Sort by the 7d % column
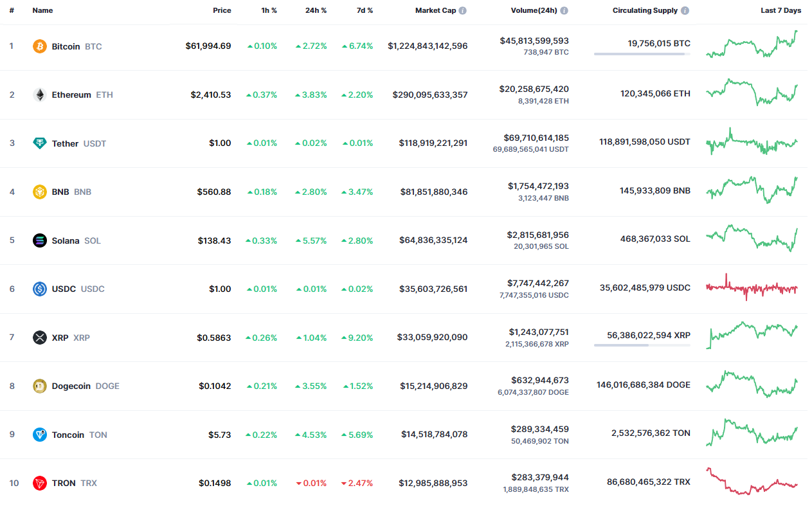 coord(365,11)
